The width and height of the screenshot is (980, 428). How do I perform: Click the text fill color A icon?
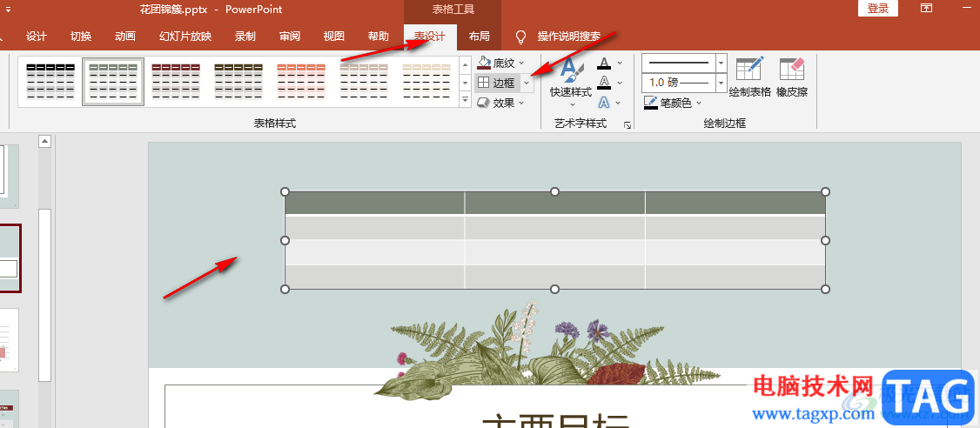coord(604,64)
